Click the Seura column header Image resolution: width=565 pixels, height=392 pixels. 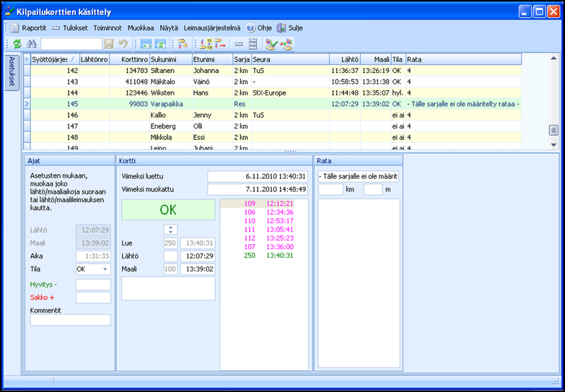[290, 59]
